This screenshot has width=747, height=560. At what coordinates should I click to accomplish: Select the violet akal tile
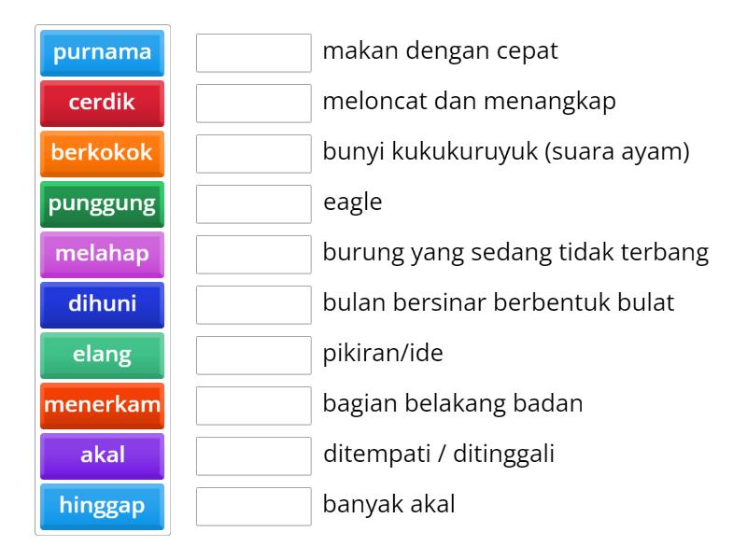click(102, 455)
